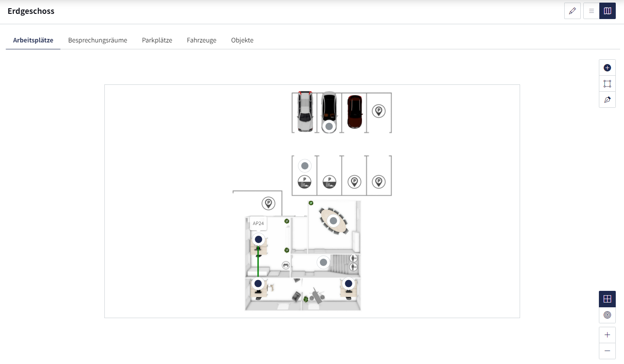624x364 pixels.
Task: Click the printer icon on floor plan
Action: tap(286, 265)
